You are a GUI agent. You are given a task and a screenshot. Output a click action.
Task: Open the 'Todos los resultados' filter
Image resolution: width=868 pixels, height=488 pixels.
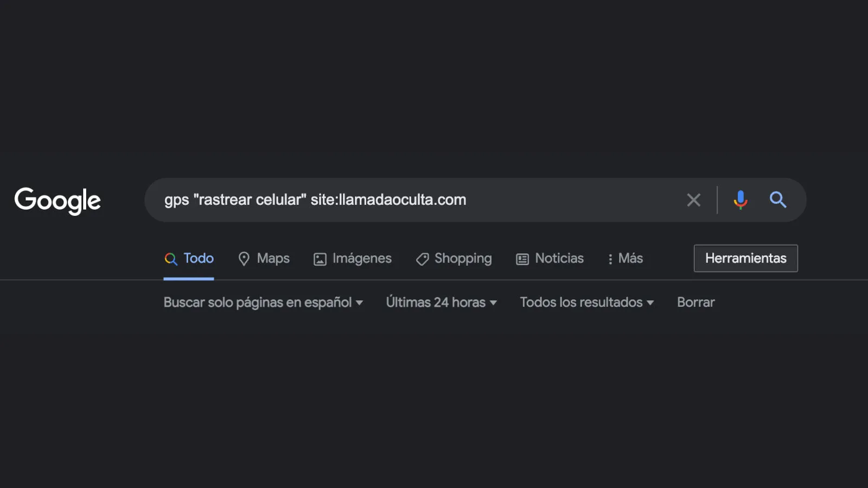581,303
